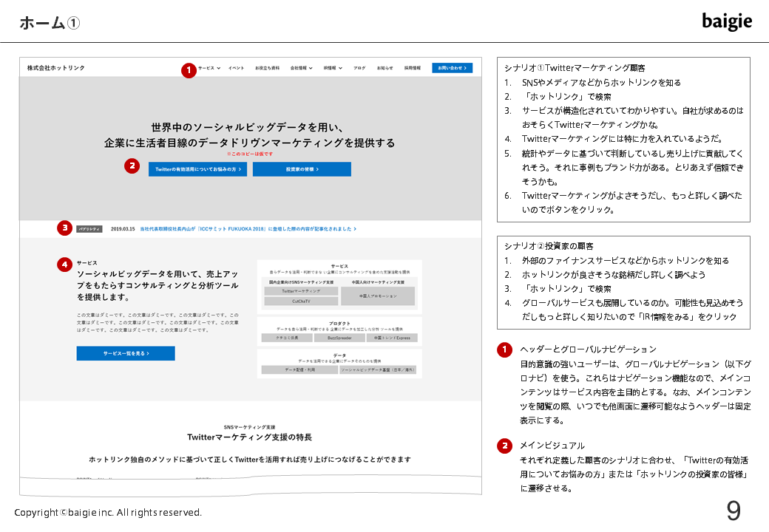This screenshot has width=769, height=532.
Task: Click the slide page number 9
Action: coord(734,511)
